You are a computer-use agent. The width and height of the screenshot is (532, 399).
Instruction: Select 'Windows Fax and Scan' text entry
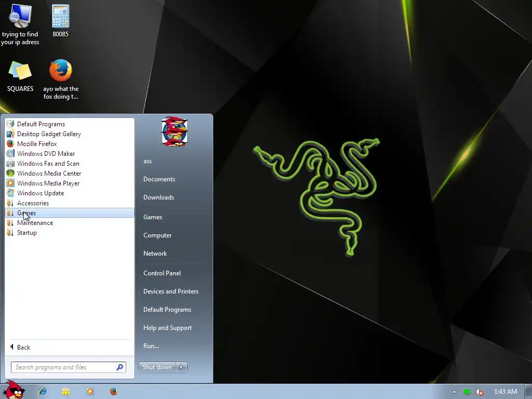click(x=48, y=164)
